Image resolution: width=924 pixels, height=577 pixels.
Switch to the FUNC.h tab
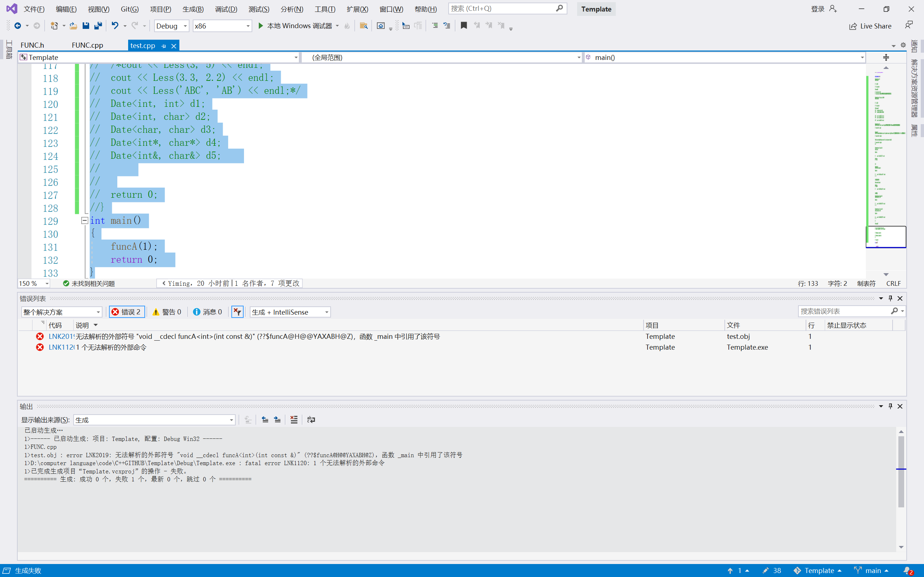pos(32,45)
